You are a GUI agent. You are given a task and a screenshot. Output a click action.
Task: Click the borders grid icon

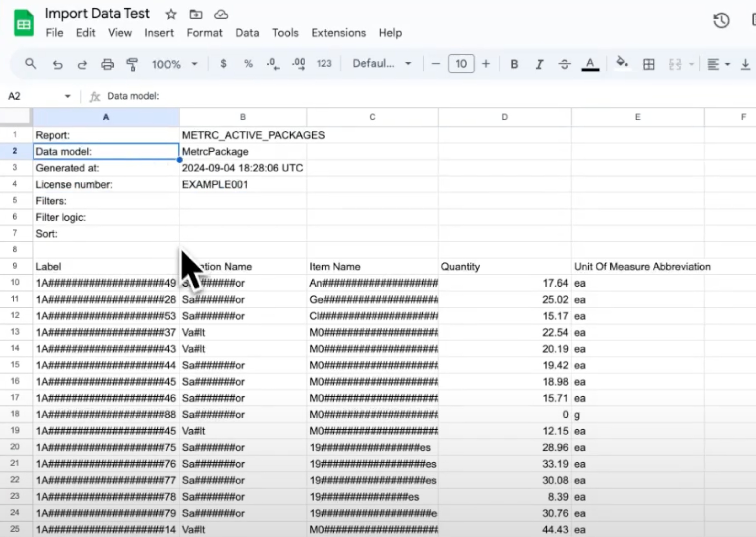click(648, 64)
